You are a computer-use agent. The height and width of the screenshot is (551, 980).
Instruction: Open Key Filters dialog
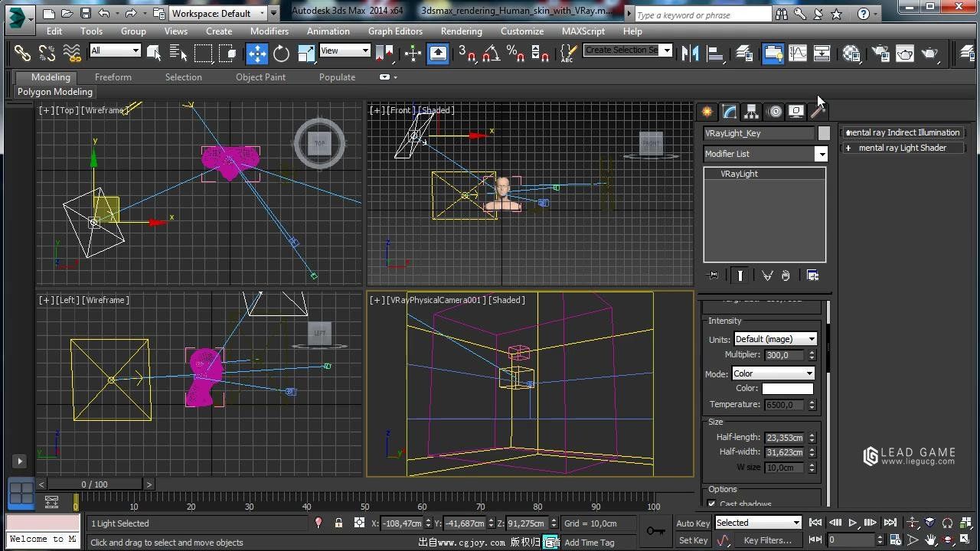[767, 540]
